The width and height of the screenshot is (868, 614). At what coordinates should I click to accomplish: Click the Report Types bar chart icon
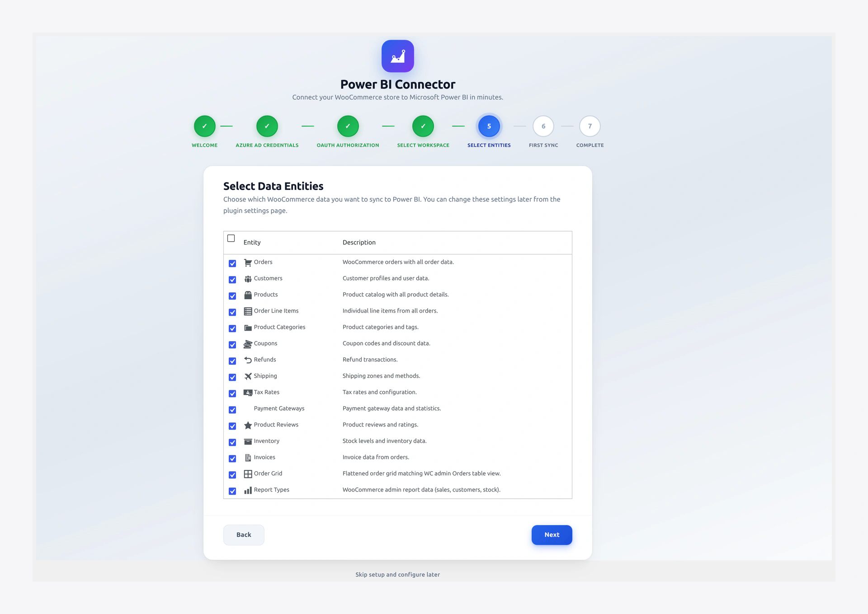coord(248,490)
